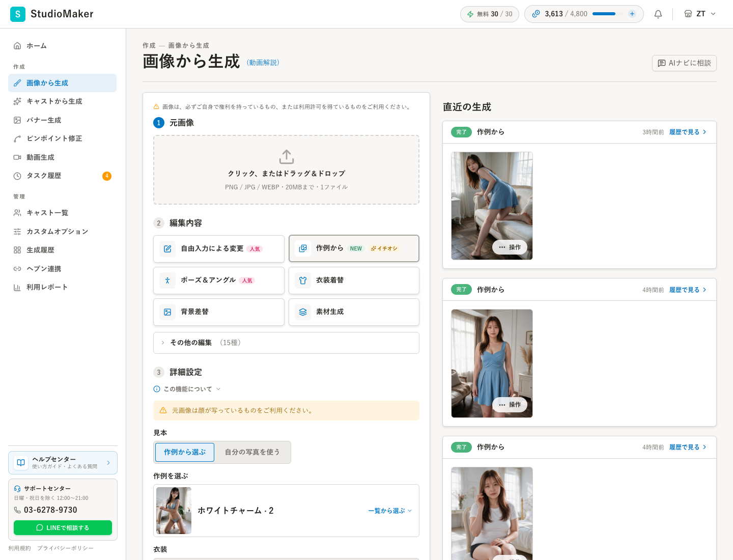Click the 作成 breadcrumb text
This screenshot has width=733, height=560.
click(x=149, y=46)
